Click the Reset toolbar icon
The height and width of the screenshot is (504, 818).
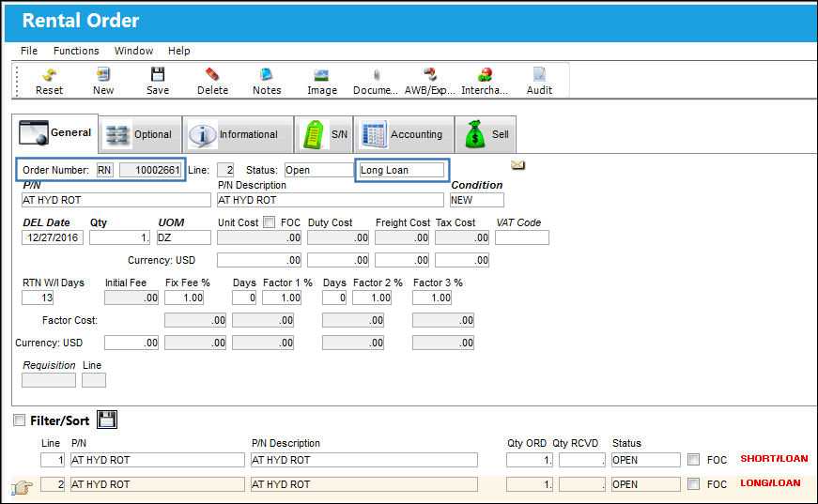coord(49,75)
